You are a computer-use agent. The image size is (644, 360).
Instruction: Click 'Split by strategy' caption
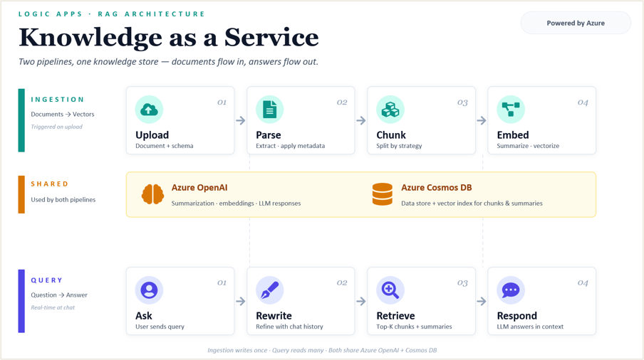coord(399,146)
